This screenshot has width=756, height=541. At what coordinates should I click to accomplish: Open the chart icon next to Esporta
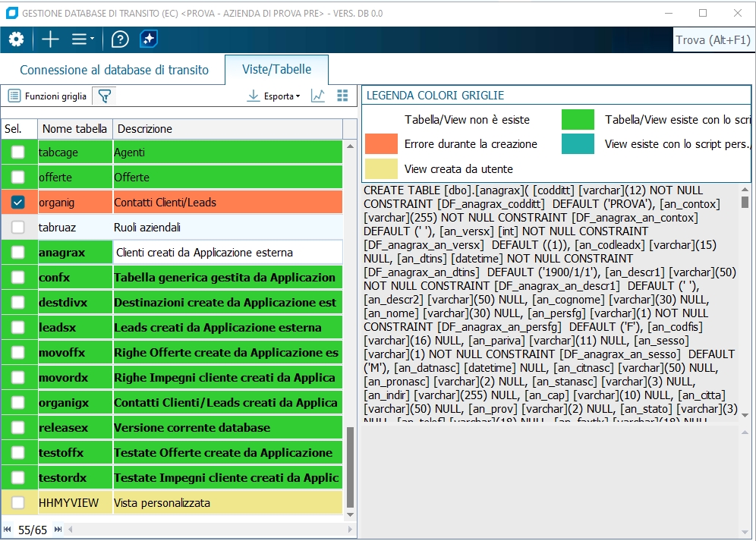(x=319, y=96)
